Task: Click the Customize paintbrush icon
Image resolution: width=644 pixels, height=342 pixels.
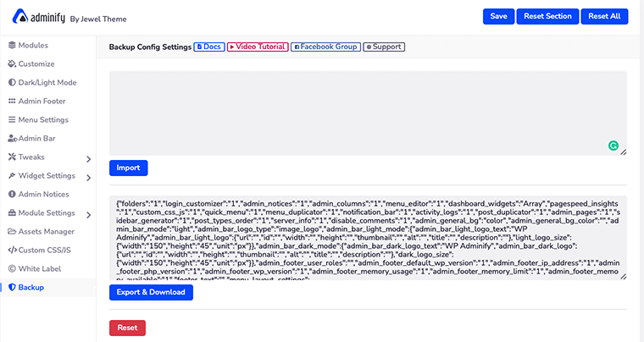Action: pyautogui.click(x=12, y=63)
